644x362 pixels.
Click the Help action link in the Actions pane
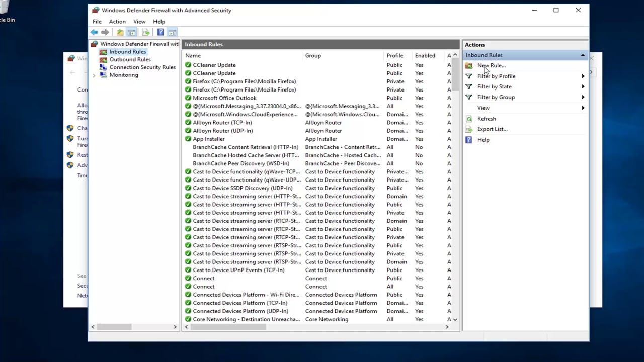tap(484, 140)
